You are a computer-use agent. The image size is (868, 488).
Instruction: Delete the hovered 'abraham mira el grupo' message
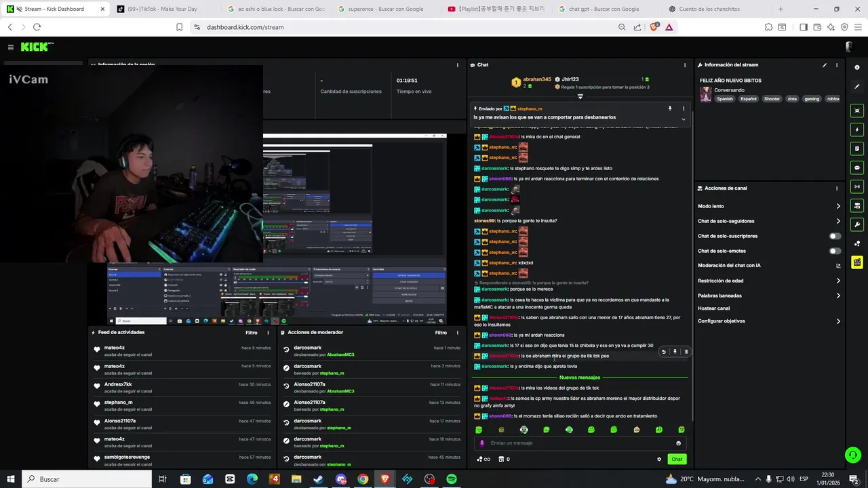pos(686,352)
